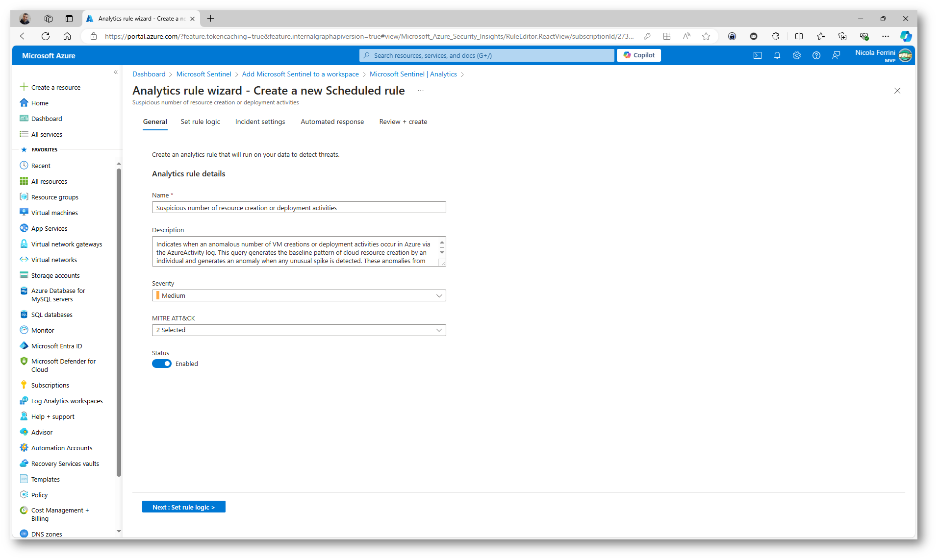
Task: Click in the rule Name field
Action: point(299,208)
